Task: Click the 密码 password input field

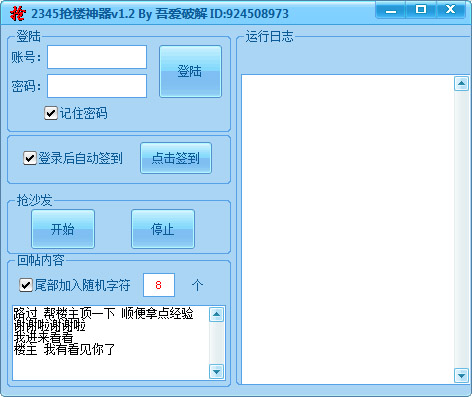Action: coord(97,86)
